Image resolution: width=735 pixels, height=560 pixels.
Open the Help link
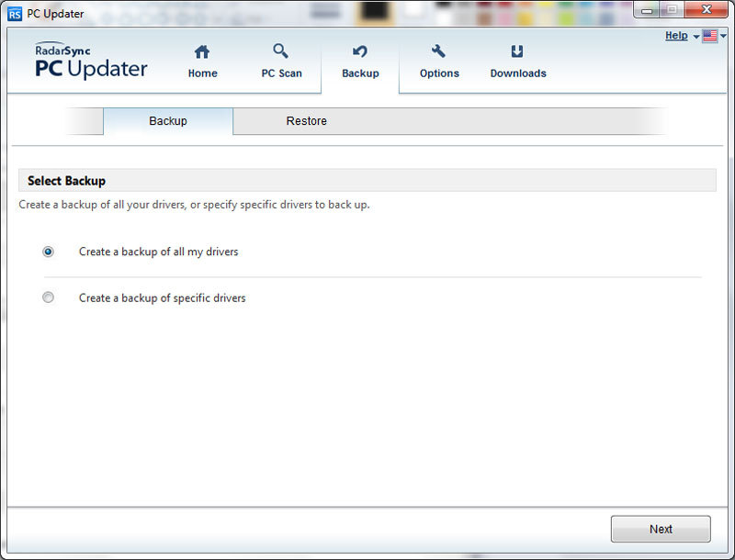point(676,36)
